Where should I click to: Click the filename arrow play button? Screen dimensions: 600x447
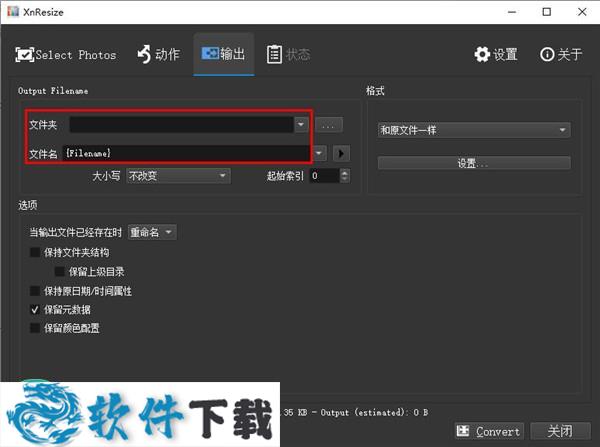tap(341, 153)
